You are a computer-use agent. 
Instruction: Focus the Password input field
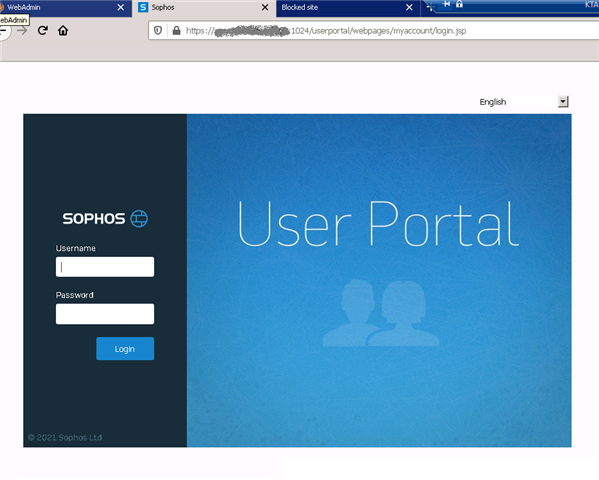pyautogui.click(x=105, y=314)
